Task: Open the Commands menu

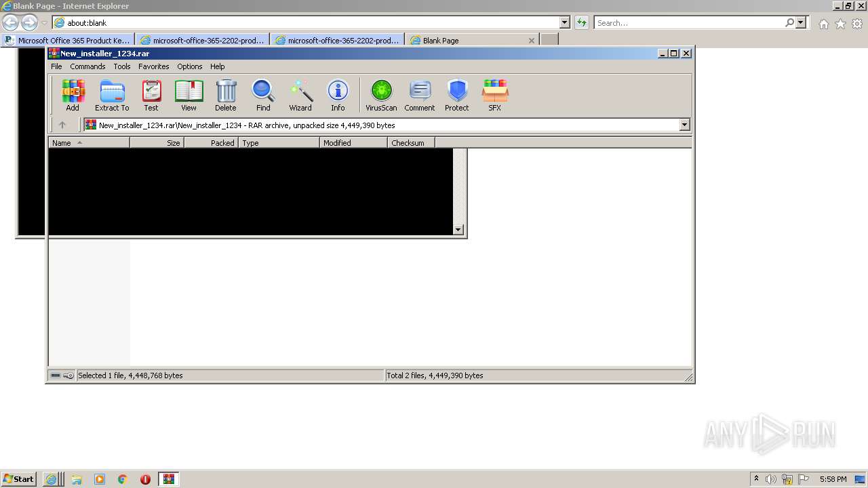Action: pos(87,66)
